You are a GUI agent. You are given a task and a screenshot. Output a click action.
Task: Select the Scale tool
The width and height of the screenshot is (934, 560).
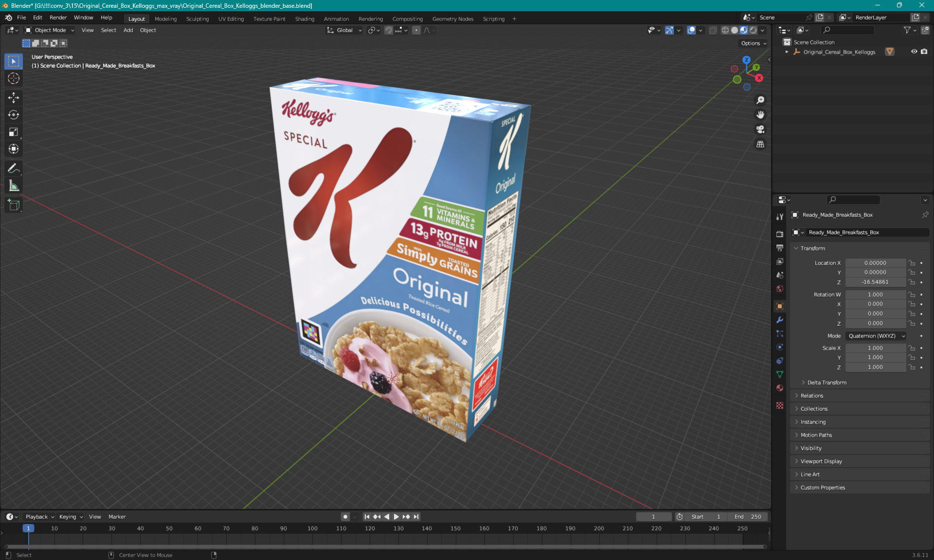coord(14,132)
